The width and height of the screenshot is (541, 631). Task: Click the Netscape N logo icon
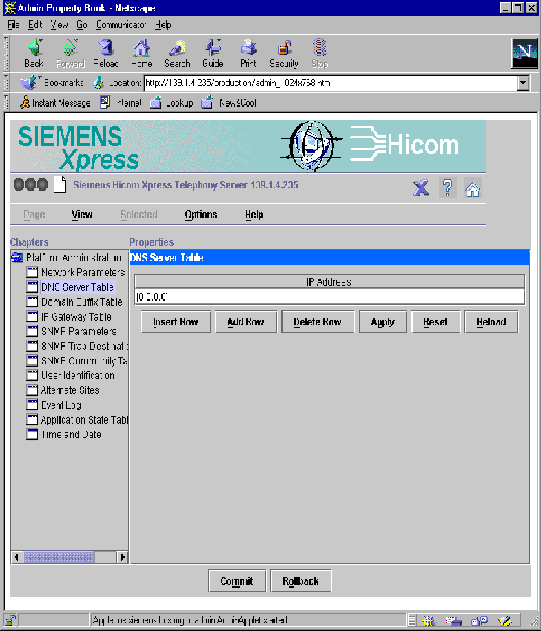[524, 53]
